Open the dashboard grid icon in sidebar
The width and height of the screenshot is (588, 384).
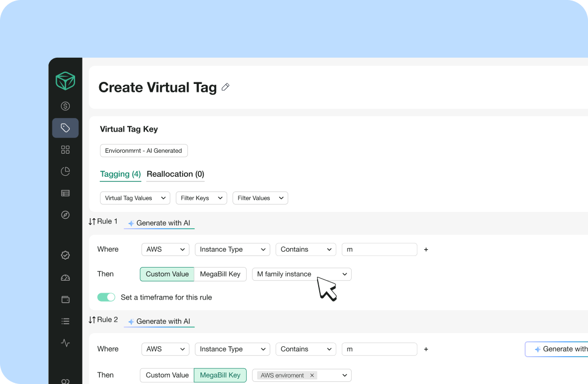(x=65, y=150)
